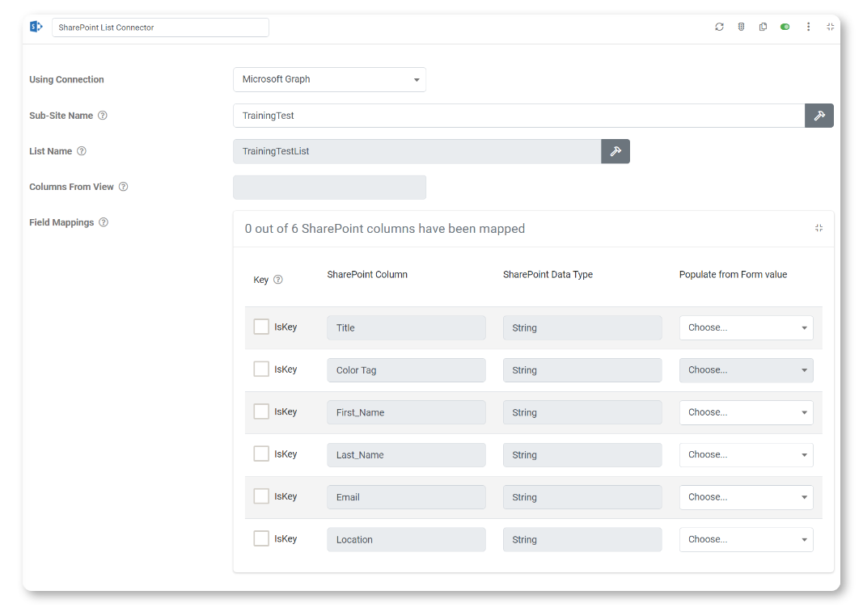Screen dimensions: 863x616
Task: Click the Populate from Form value header
Action: point(733,274)
